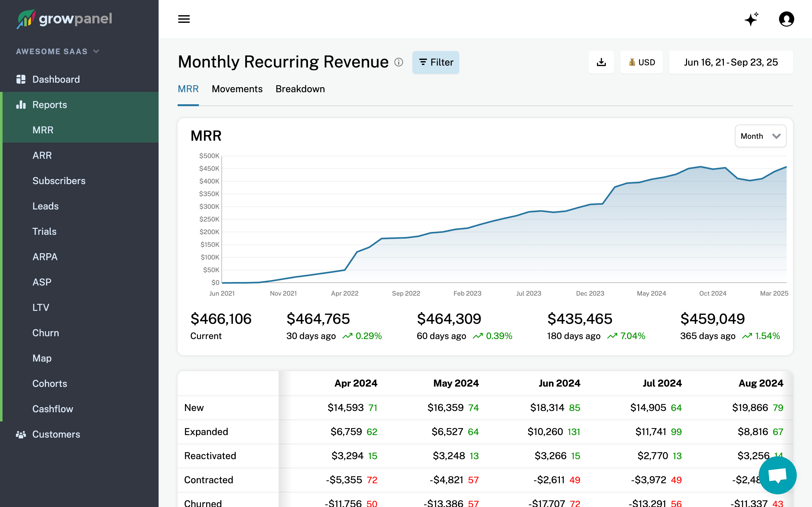Viewport: 812px width, 507px height.
Task: Open the currency selector showing USD
Action: click(x=641, y=62)
